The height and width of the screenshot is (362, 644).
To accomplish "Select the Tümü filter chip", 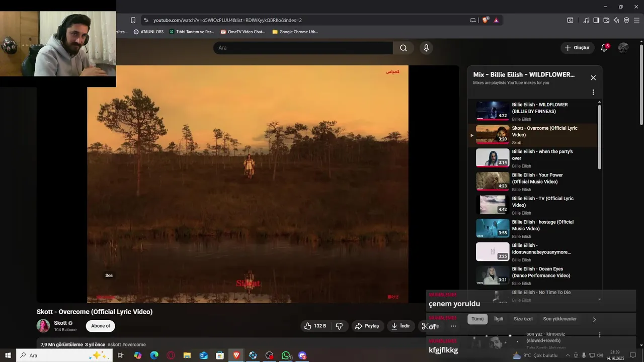I will [477, 319].
